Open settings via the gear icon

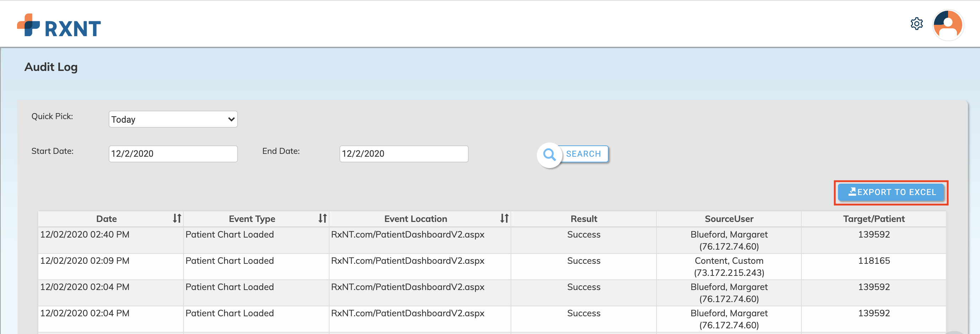click(916, 24)
